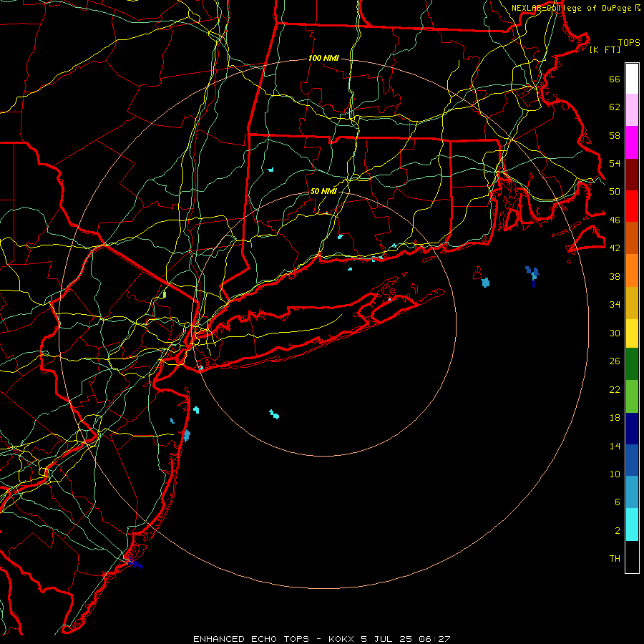Click the legend value "38"
This screenshot has width=644, height=644.
615,276
